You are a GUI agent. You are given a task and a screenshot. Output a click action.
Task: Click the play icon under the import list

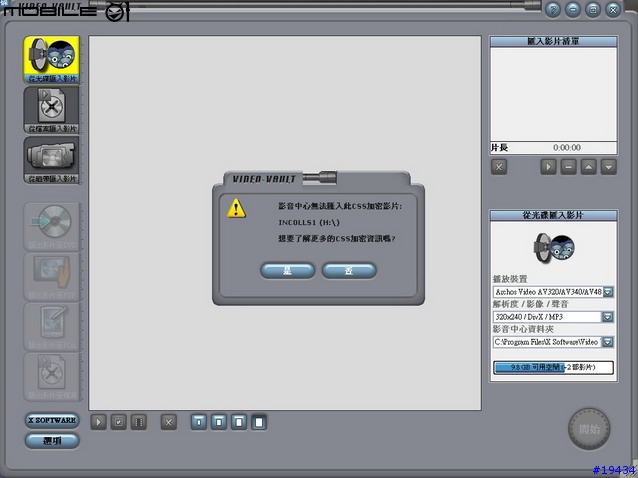[548, 167]
